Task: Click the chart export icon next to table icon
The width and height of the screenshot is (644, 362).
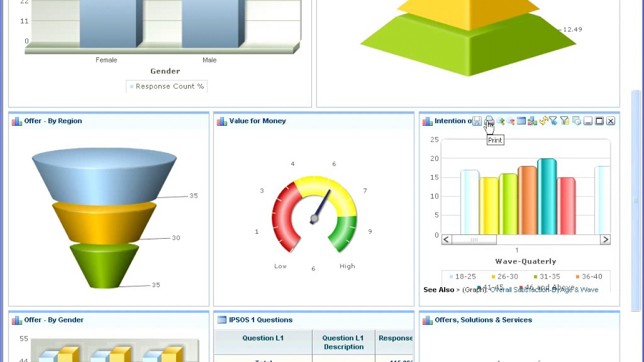Action: [532, 121]
